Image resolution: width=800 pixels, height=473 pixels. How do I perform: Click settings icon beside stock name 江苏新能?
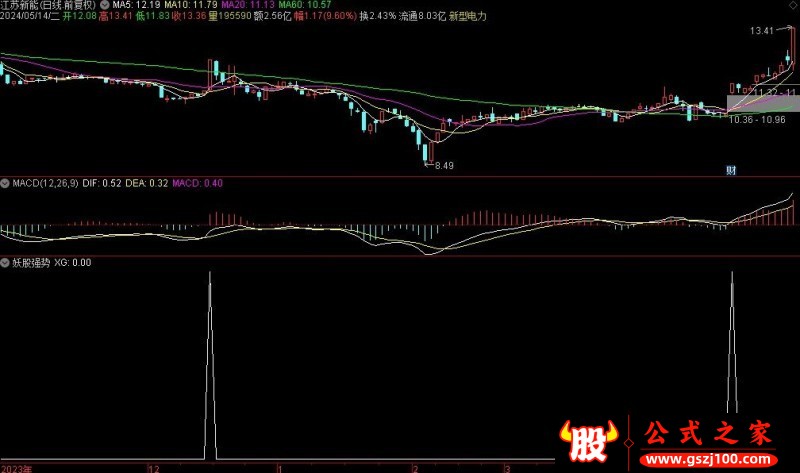[x=106, y=5]
